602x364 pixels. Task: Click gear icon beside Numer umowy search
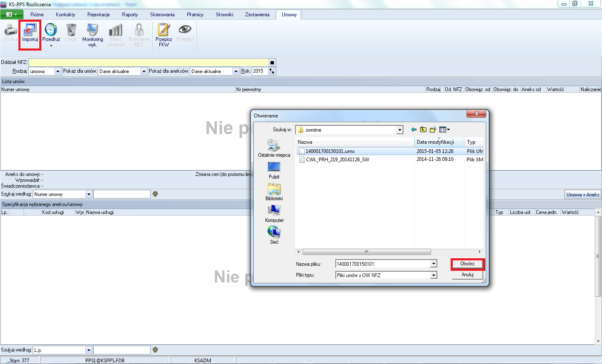[x=156, y=194]
